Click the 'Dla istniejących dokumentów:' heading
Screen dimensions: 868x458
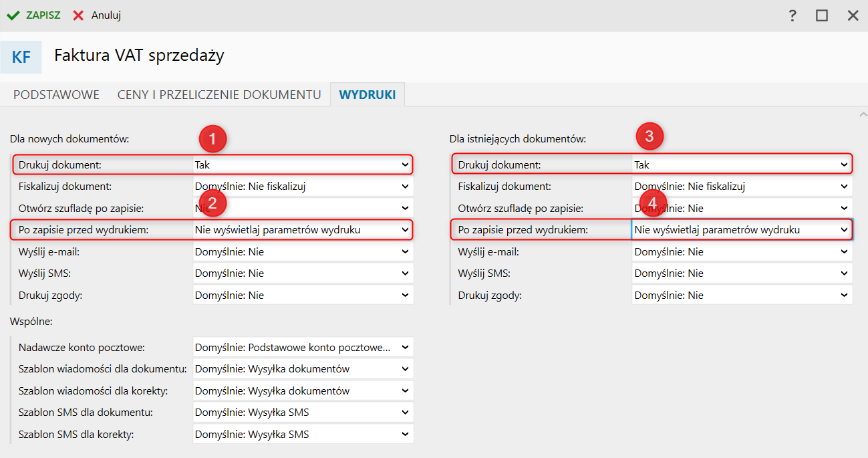[518, 139]
